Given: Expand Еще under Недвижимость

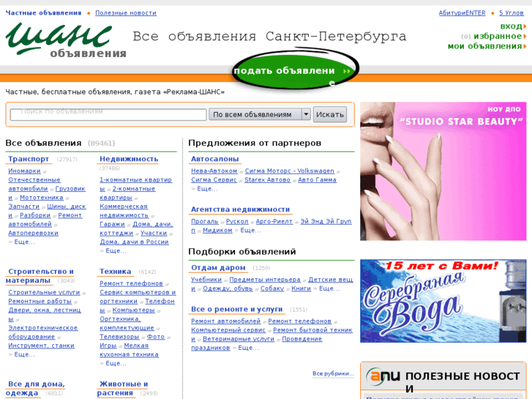Looking at the screenshot, I should [116, 250].
